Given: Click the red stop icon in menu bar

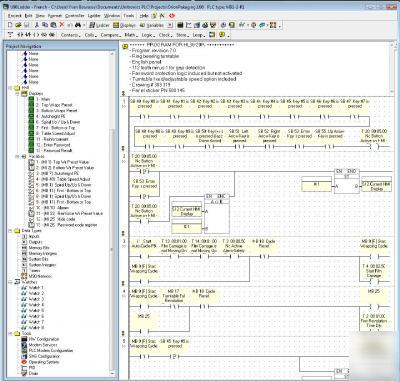Looking at the screenshot, I should coord(172,16).
